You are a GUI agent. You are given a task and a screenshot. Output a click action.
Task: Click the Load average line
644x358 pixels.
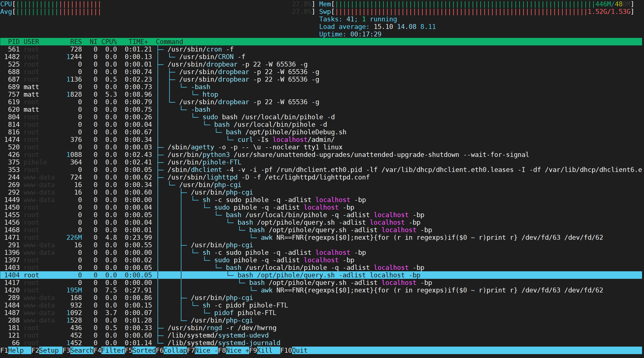tap(378, 27)
